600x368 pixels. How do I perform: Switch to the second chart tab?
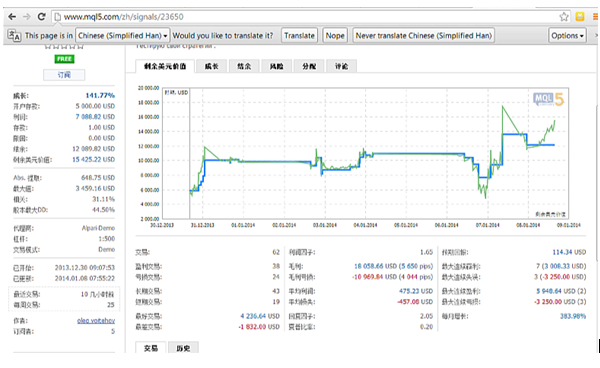[212, 66]
